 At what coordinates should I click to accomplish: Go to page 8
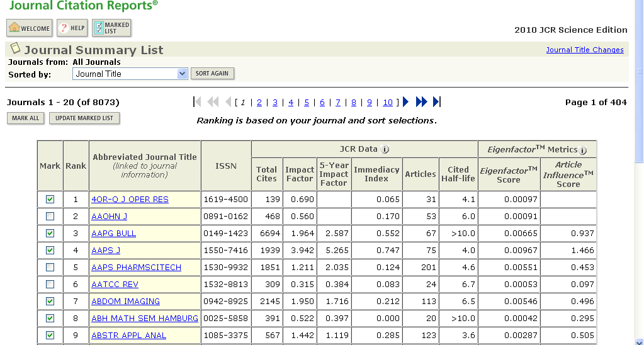point(354,102)
